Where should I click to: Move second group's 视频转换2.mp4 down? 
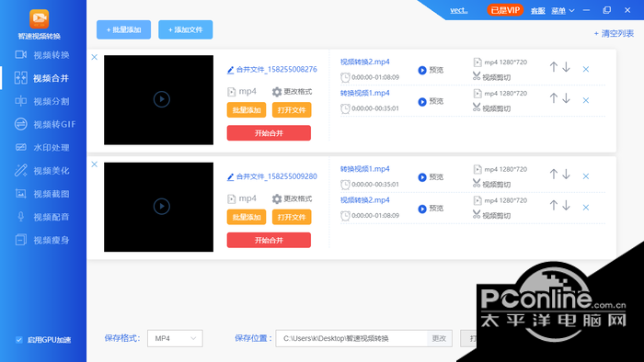coord(566,205)
